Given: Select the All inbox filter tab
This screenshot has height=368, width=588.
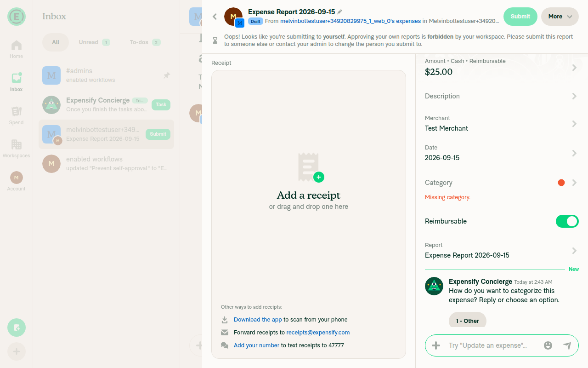Looking at the screenshot, I should [x=56, y=42].
